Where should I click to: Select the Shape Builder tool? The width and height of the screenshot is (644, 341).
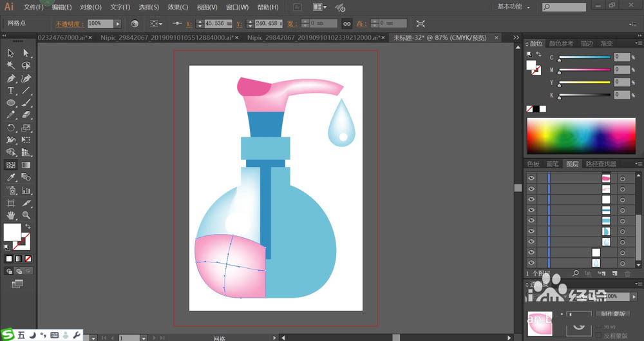coord(11,153)
